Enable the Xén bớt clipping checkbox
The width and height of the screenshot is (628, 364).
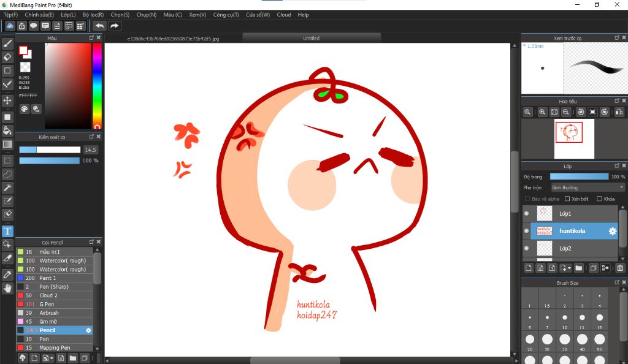[x=567, y=199]
